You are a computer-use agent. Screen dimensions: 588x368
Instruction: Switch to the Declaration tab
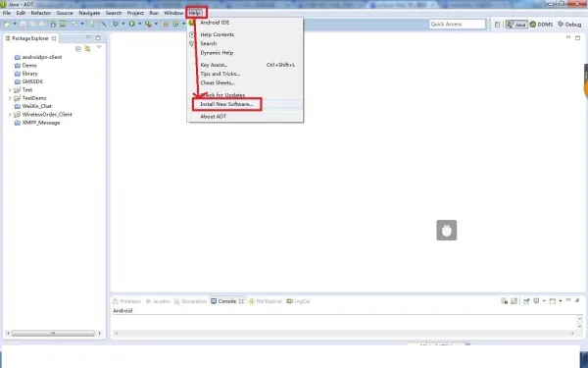(x=190, y=301)
